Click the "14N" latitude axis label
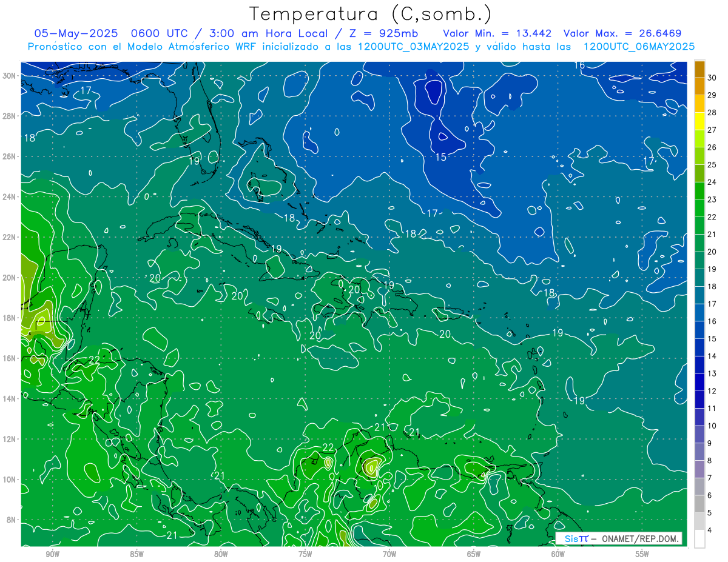The image size is (728, 562). coord(9,398)
